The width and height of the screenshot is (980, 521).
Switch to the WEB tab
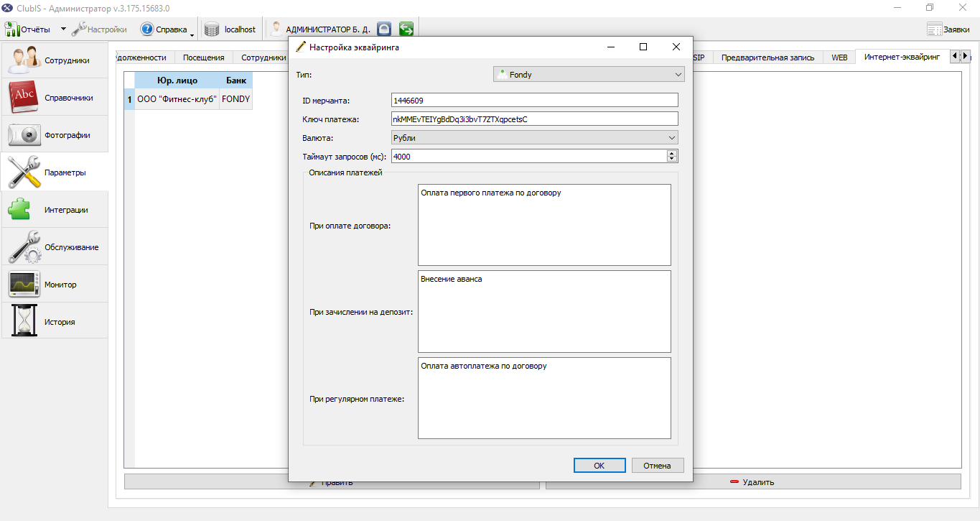[x=839, y=57]
